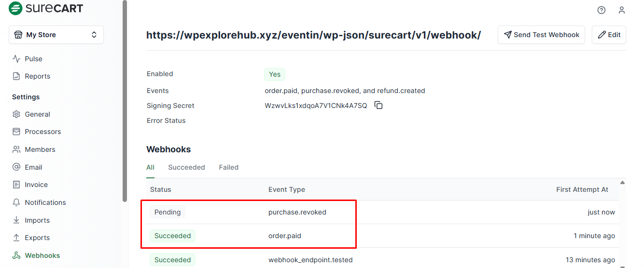The width and height of the screenshot is (644, 268).
Task: Click the Reports icon in sidebar
Action: [x=16, y=76]
